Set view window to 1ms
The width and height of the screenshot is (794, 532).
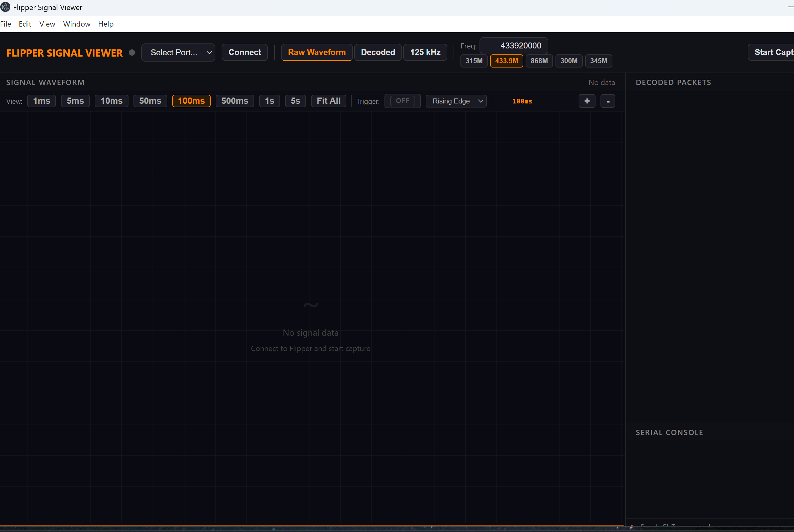point(41,101)
